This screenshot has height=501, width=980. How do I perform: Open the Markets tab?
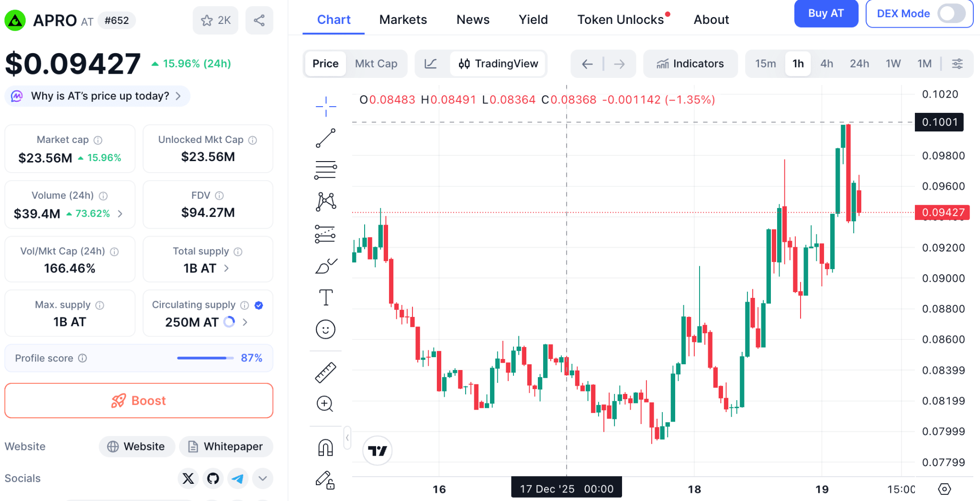click(x=403, y=20)
